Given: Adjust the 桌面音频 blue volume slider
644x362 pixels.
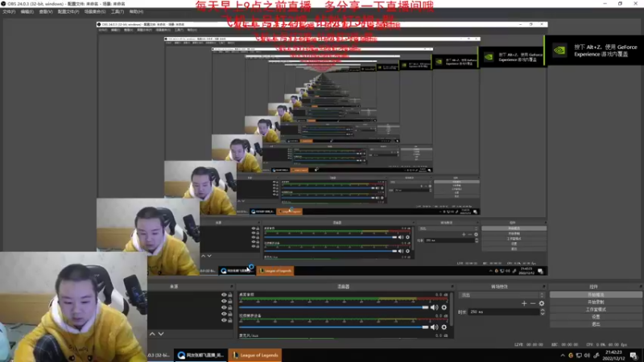Looking at the screenshot, I should 333,307.
